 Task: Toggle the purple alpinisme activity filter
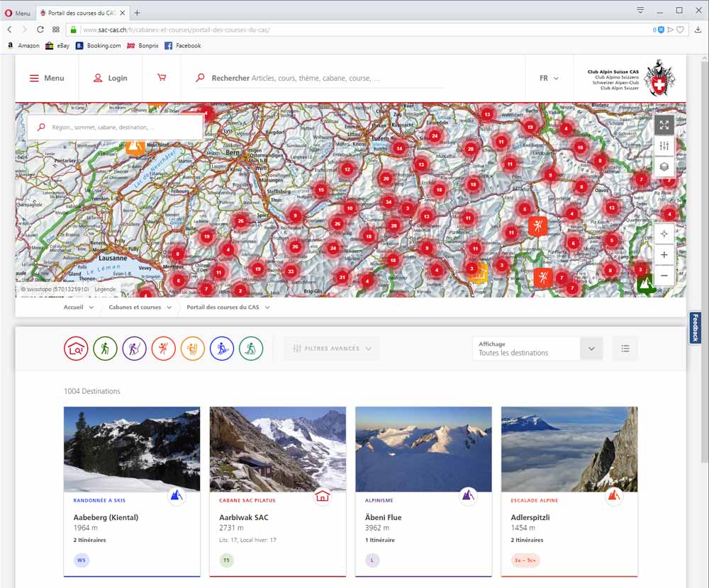tap(134, 349)
